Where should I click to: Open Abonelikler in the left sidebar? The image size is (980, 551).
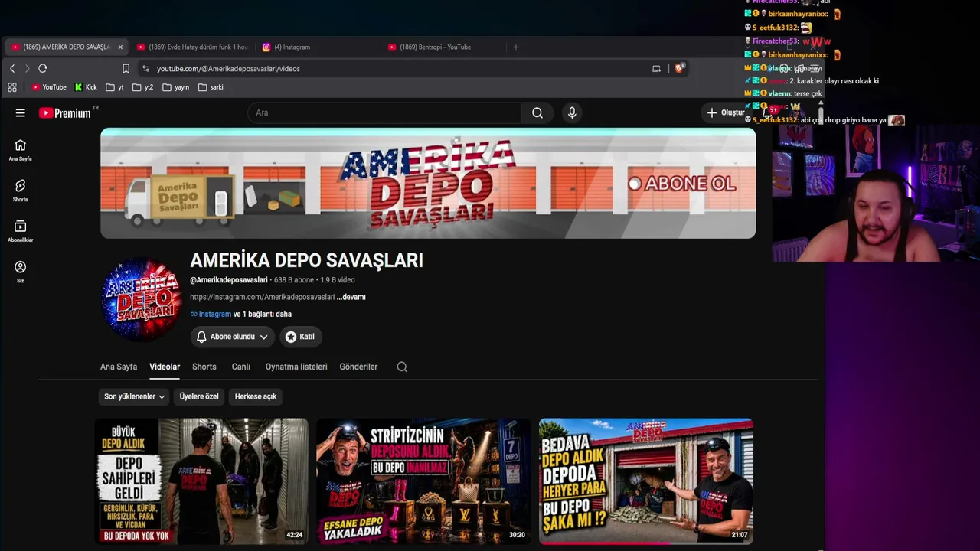pyautogui.click(x=21, y=231)
